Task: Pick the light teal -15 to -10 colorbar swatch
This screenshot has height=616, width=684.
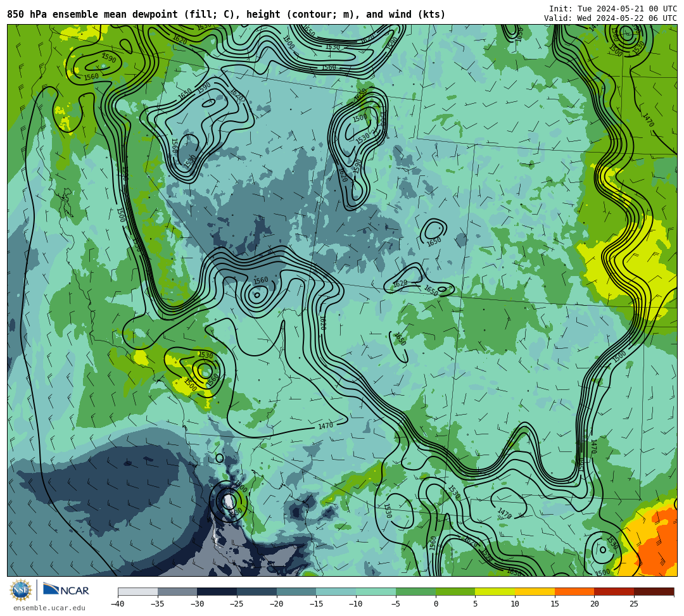Action: click(x=336, y=591)
